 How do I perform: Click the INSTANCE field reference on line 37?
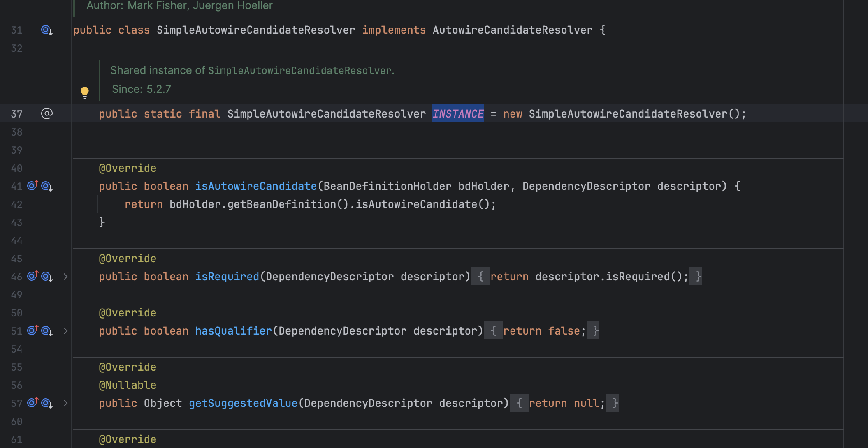pos(457,113)
